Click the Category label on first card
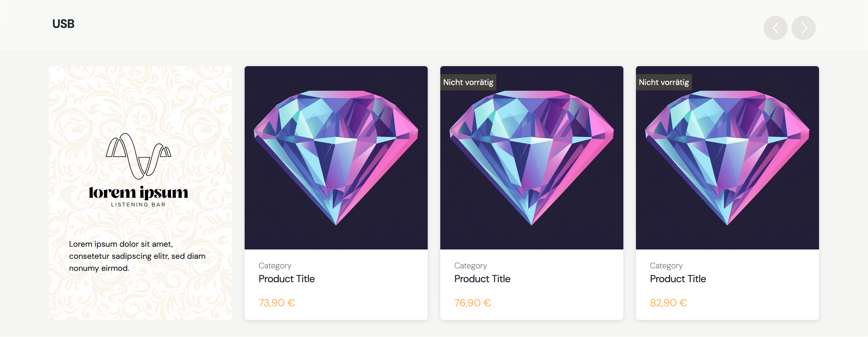Screen dimensions: 868x337 point(275,266)
